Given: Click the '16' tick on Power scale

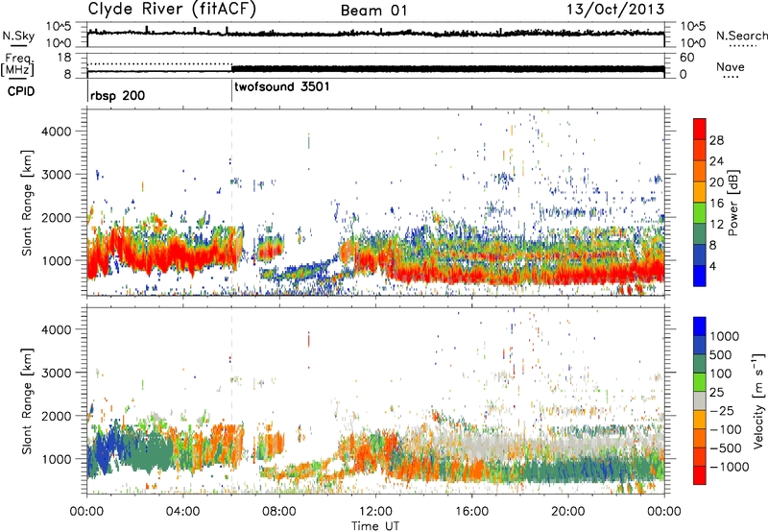Looking at the screenshot, I should [x=716, y=204].
